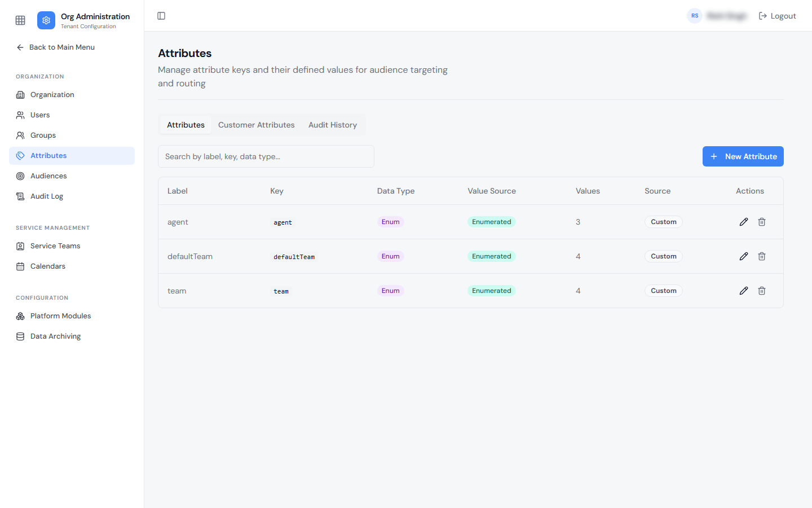The height and width of the screenshot is (508, 812).
Task: Click the Custom badge in team row
Action: coord(664,291)
